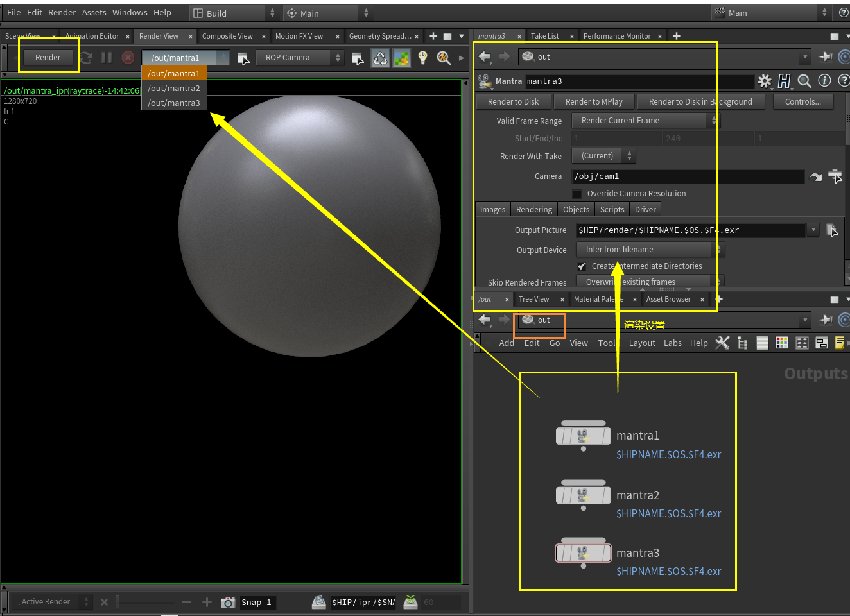Image resolution: width=850 pixels, height=616 pixels.
Task: Open the Valid Frame Range dropdown
Action: point(646,121)
